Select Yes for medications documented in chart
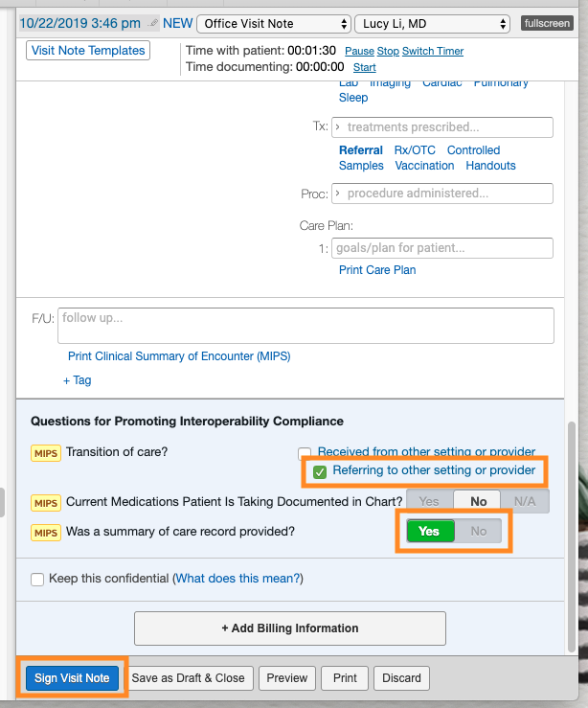 (429, 502)
